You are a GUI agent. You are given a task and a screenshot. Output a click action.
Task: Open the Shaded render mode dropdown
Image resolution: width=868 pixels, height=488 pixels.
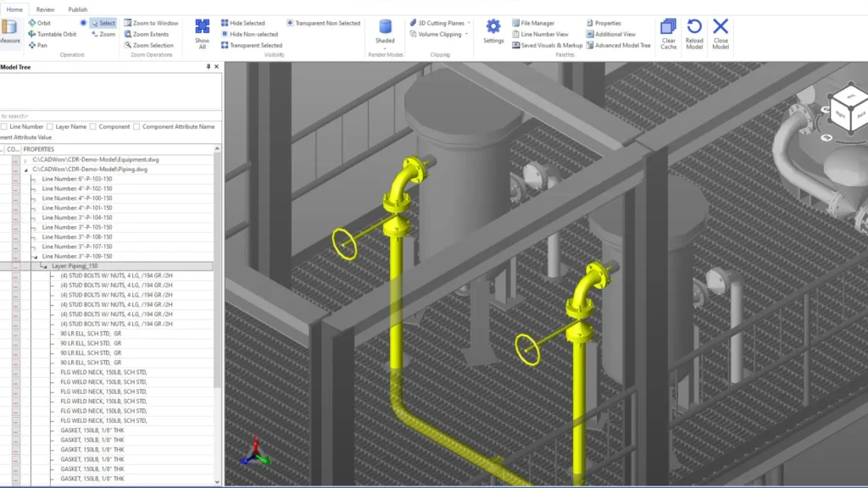click(x=385, y=48)
